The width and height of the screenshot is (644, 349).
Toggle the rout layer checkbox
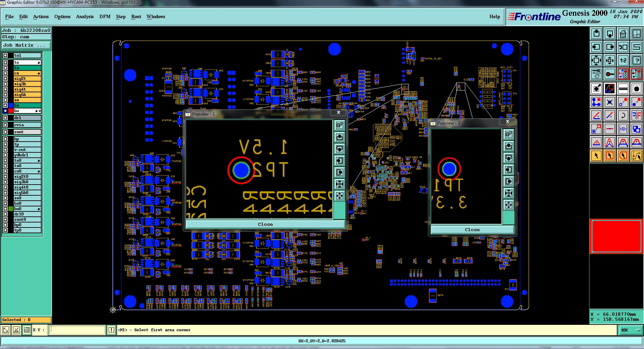tap(5, 132)
